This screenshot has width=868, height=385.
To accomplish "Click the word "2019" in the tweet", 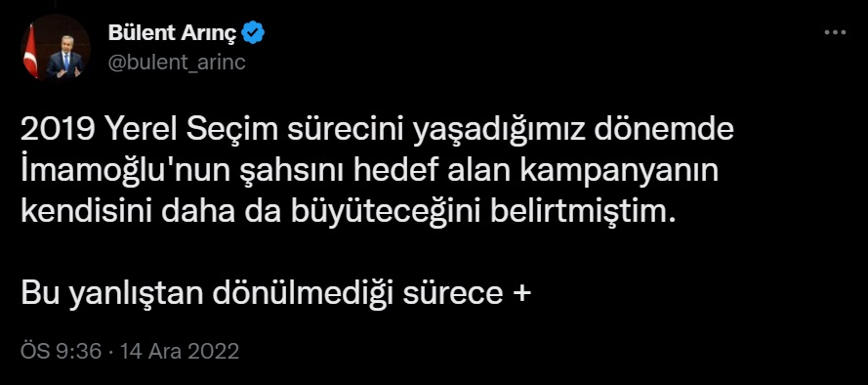I will pyautogui.click(x=57, y=130).
